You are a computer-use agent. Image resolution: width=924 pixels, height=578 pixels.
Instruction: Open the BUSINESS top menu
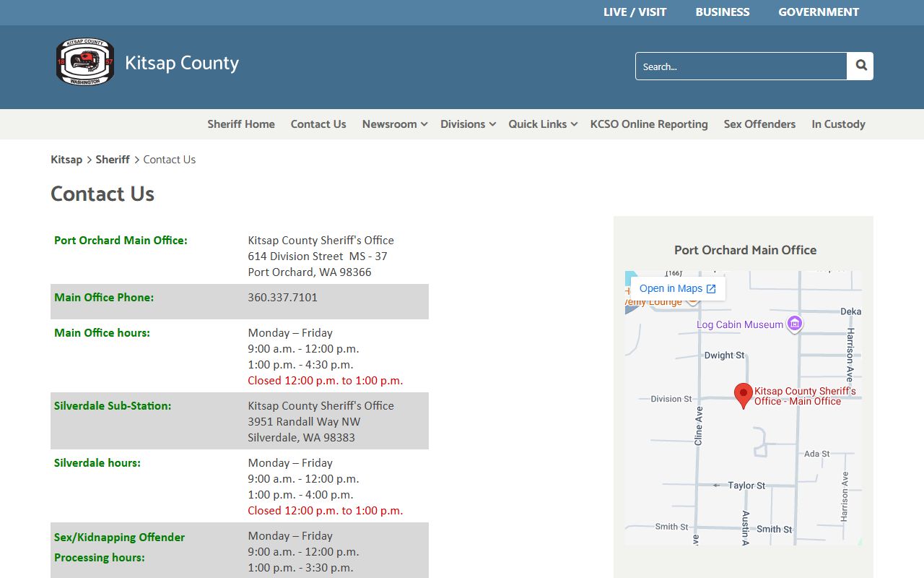click(723, 12)
